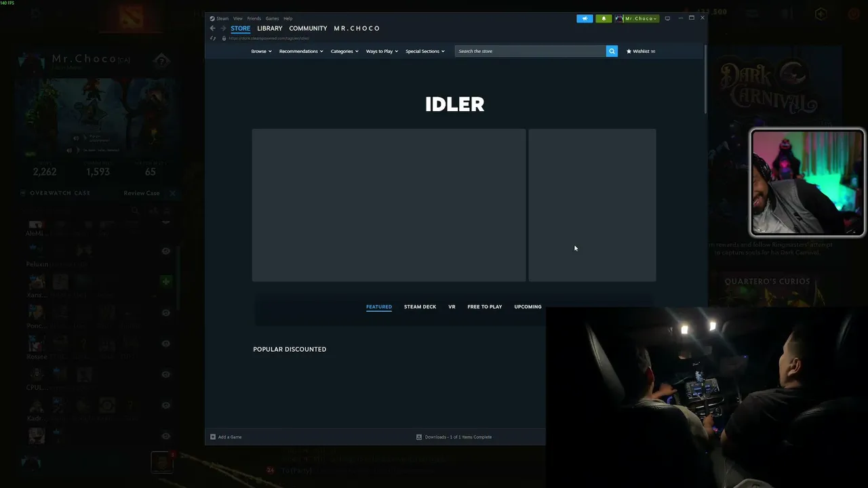The width and height of the screenshot is (868, 488).
Task: Go back with the Steam back arrow
Action: 213,28
